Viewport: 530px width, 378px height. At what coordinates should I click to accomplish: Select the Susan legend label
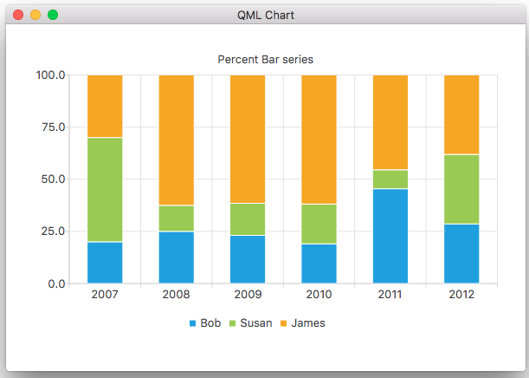(x=256, y=323)
